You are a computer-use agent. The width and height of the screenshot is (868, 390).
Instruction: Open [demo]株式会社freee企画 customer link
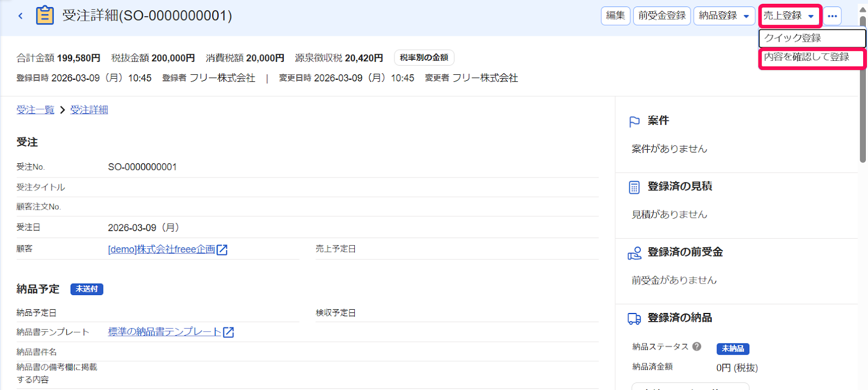(162, 250)
